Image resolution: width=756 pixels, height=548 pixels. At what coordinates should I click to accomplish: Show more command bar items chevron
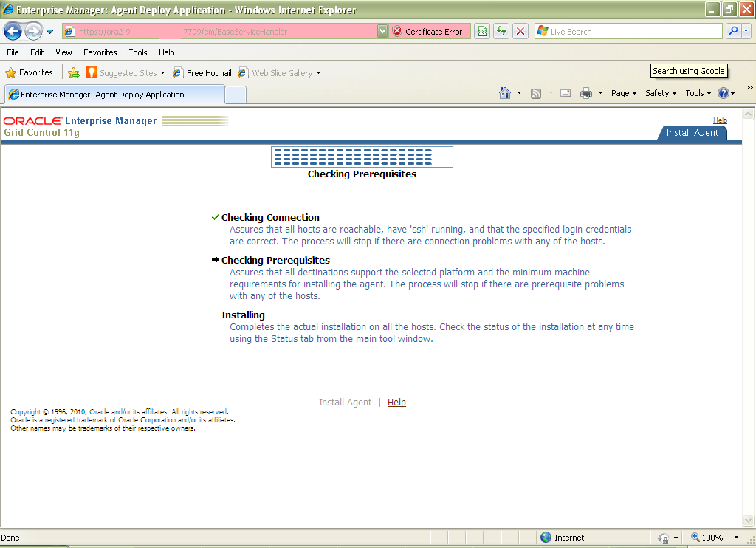pos(750,87)
